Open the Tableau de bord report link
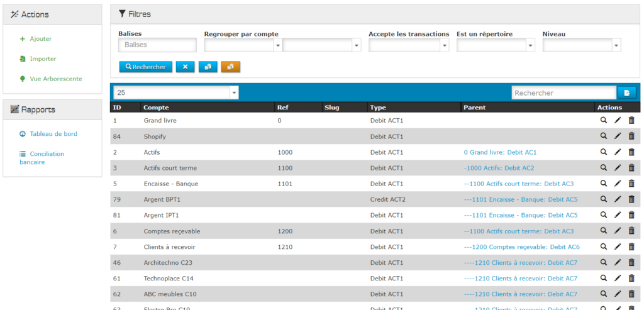The height and width of the screenshot is (310, 644). point(53,134)
